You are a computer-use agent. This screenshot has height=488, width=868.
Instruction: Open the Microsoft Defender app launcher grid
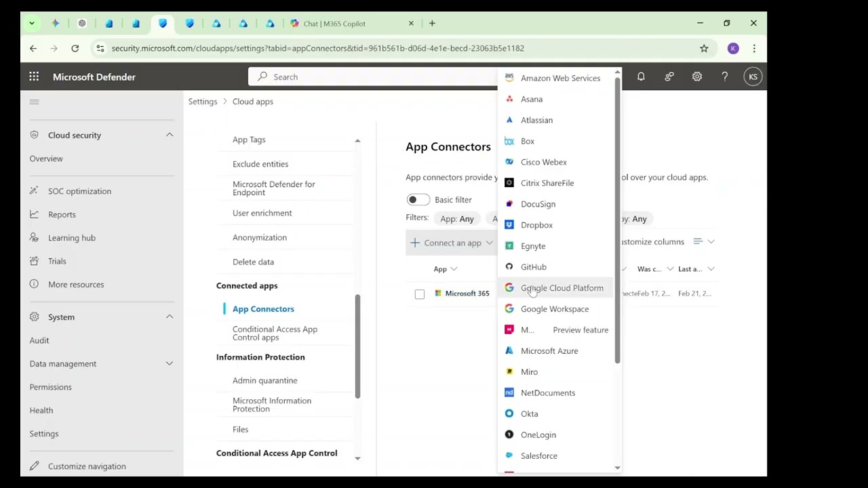34,77
